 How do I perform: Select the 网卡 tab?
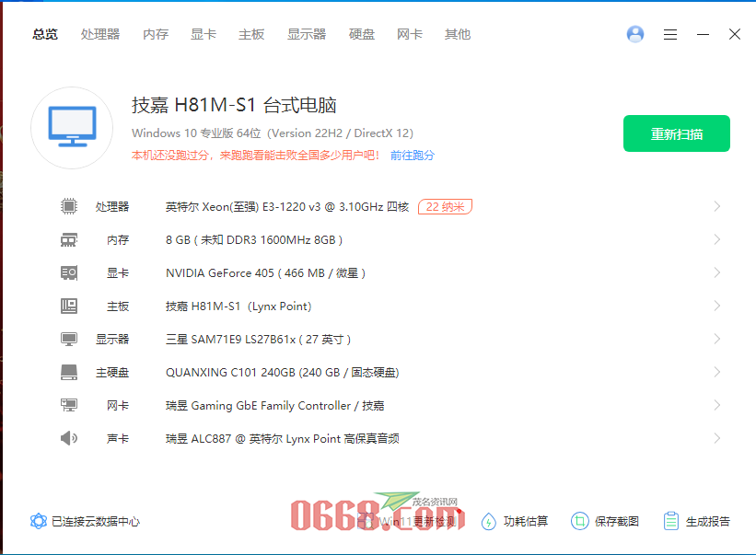pos(410,34)
